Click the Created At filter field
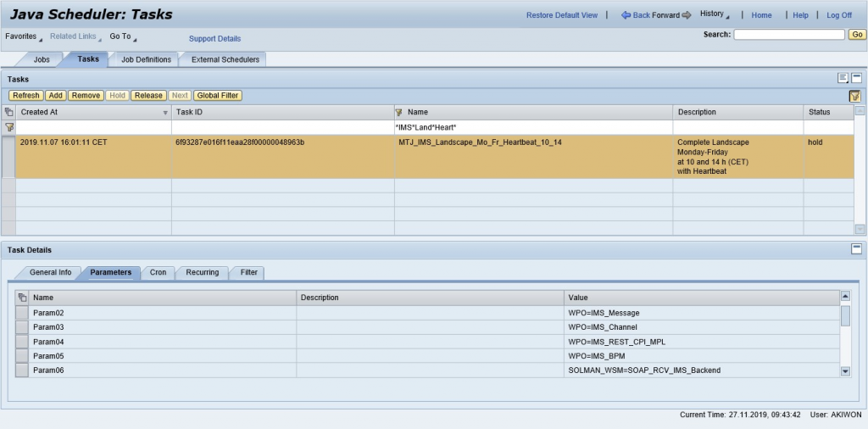The image size is (868, 429). [x=93, y=127]
